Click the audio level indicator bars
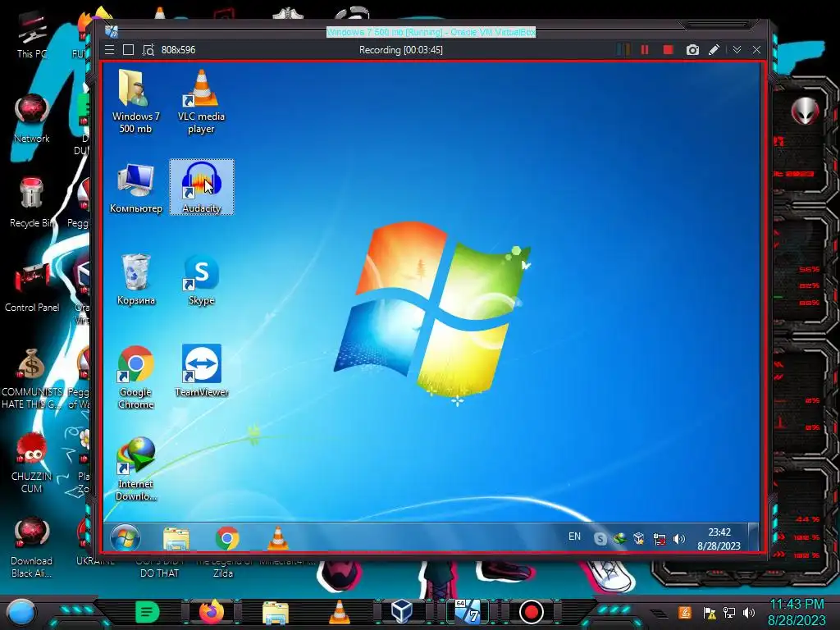Viewport: 840px width, 630px height. click(623, 50)
